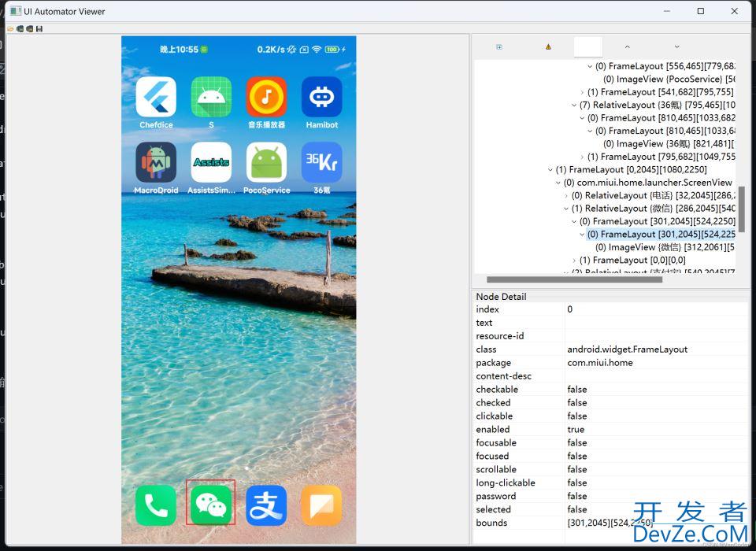Select the WeChat dock icon
Image resolution: width=756 pixels, height=551 pixels.
point(211,505)
